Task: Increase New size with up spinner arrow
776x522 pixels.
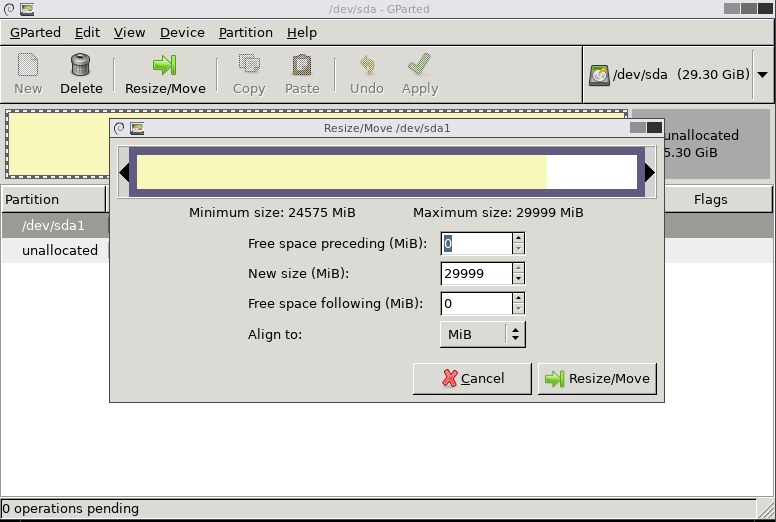Action: coord(518,268)
